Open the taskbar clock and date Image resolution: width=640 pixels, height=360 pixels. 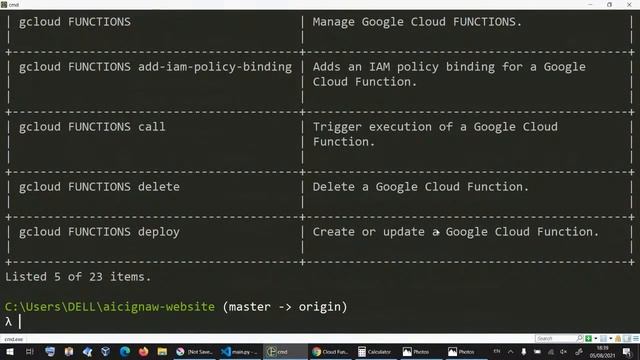pyautogui.click(x=602, y=351)
